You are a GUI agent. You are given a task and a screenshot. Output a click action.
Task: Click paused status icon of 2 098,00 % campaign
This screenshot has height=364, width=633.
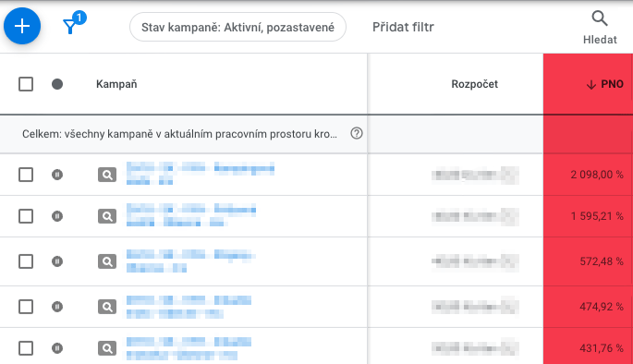(x=57, y=175)
